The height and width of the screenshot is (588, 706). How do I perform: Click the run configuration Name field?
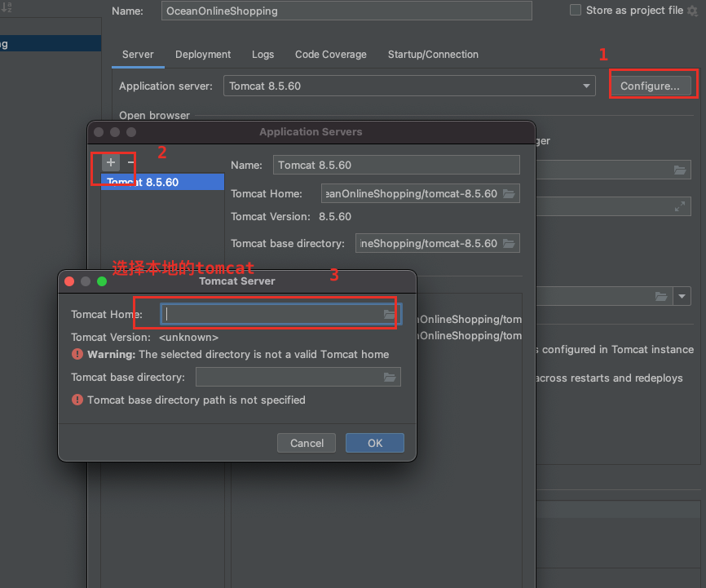(x=346, y=11)
